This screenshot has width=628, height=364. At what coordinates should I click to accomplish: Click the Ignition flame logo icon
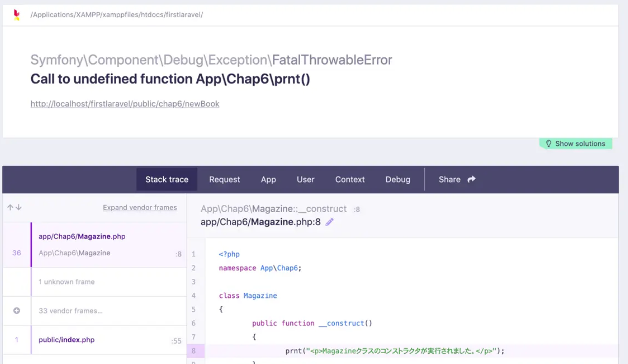pos(17,15)
